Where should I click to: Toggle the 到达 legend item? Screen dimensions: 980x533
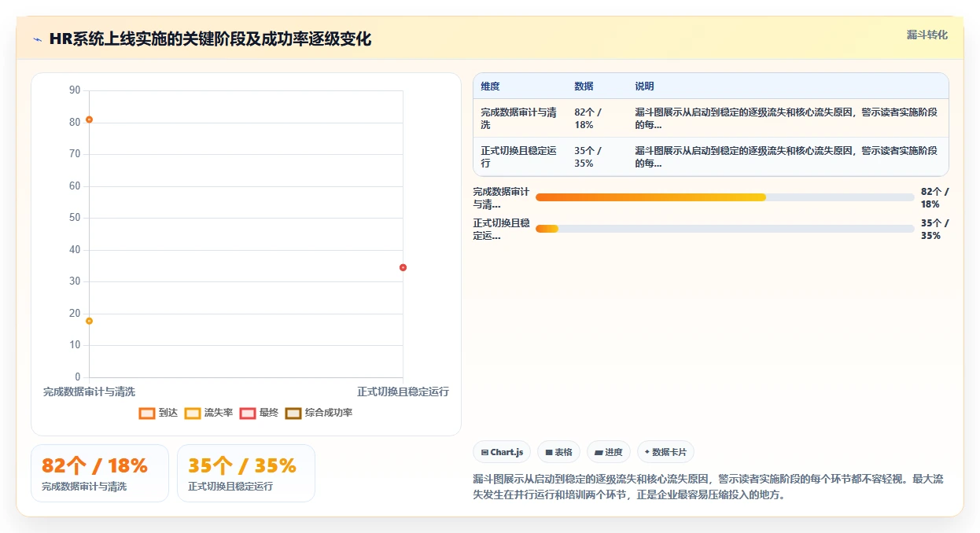click(158, 413)
